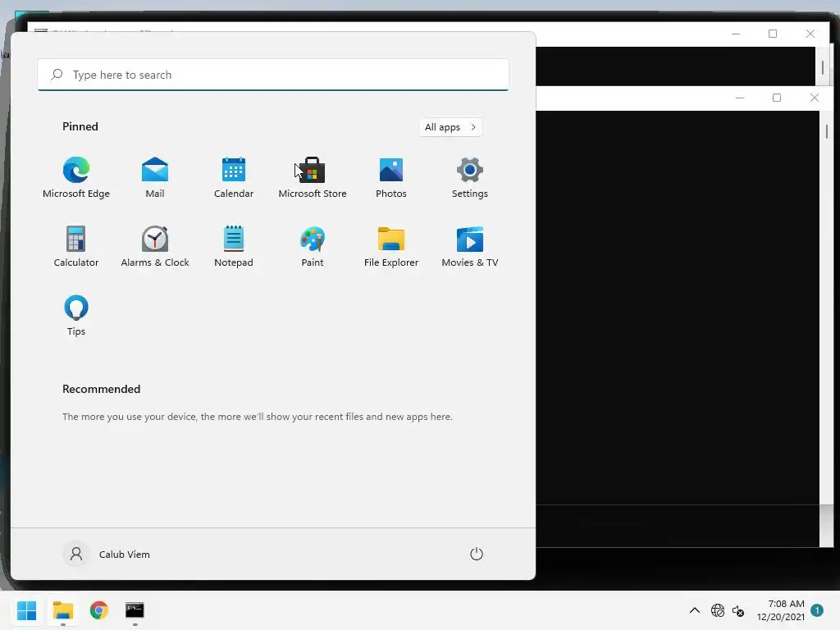Launch the Photos app
The width and height of the screenshot is (840, 630).
[x=391, y=178]
